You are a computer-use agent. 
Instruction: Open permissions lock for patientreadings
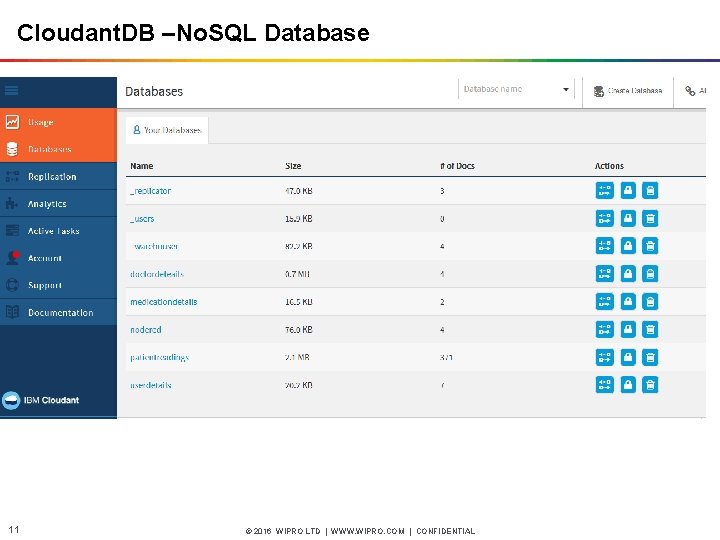coord(628,357)
